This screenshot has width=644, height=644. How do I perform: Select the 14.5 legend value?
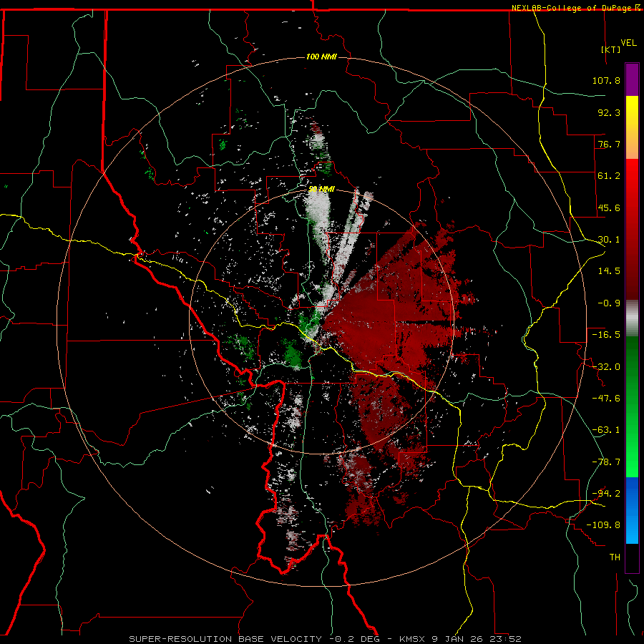point(609,271)
